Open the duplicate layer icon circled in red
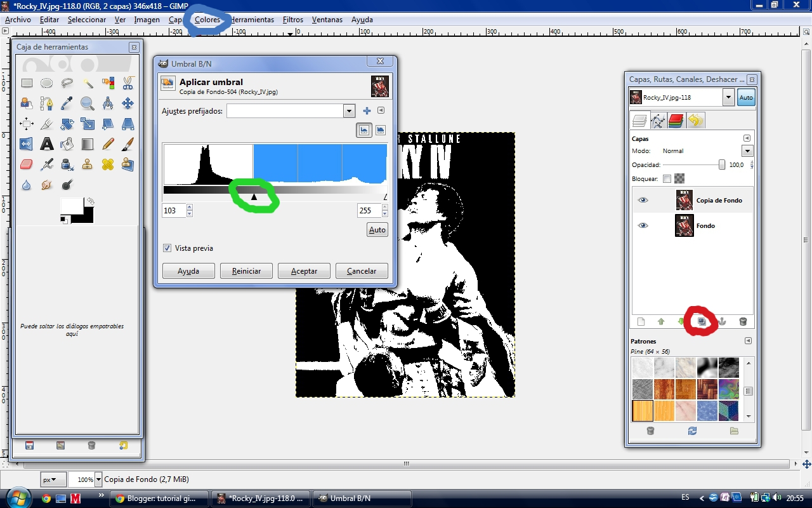812x508 pixels. pos(701,321)
